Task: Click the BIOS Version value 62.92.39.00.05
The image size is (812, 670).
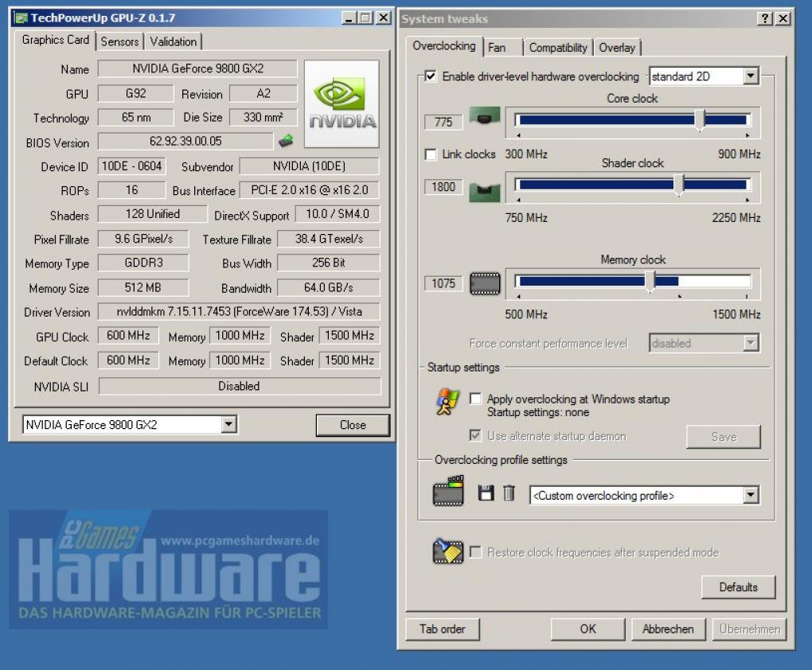Action: point(185,141)
